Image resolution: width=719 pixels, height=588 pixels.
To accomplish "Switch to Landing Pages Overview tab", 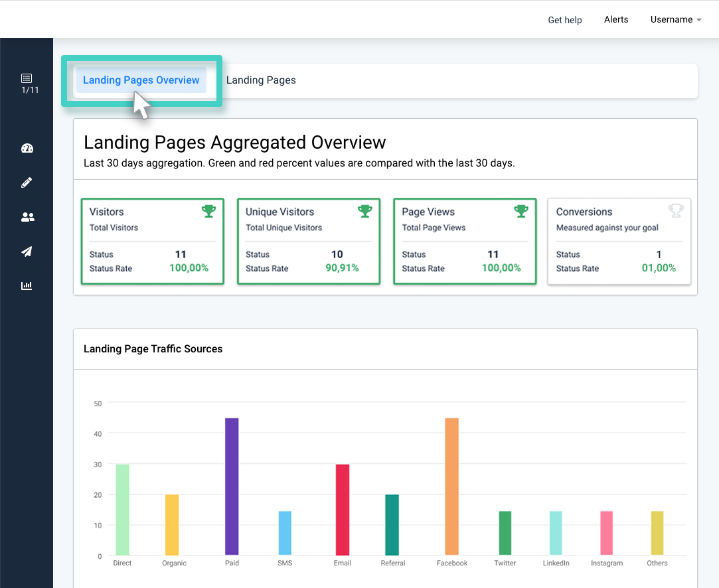I will (141, 80).
